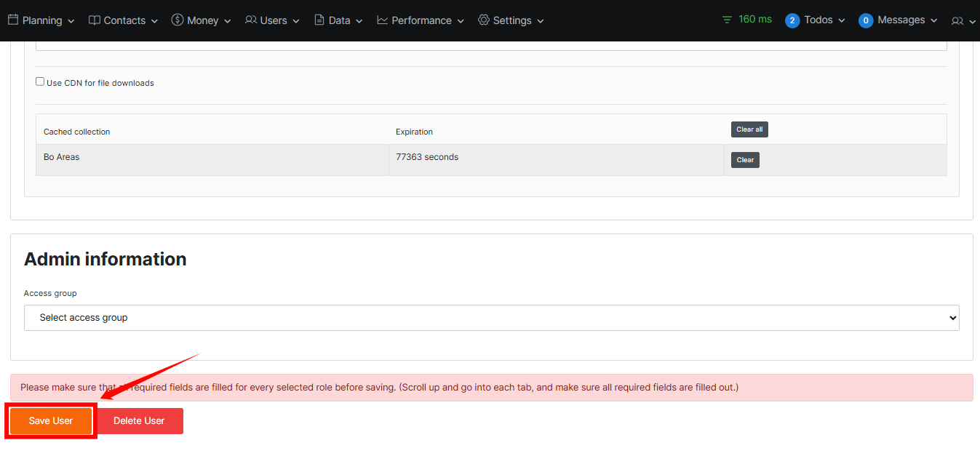
Task: Click the green latency filter icon
Action: [x=727, y=20]
